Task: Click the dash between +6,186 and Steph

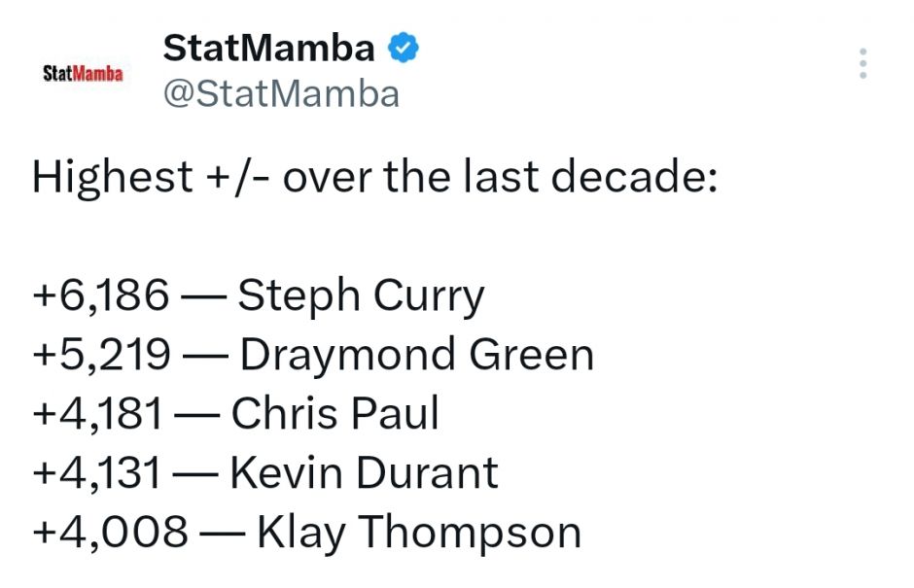Action: tap(202, 295)
